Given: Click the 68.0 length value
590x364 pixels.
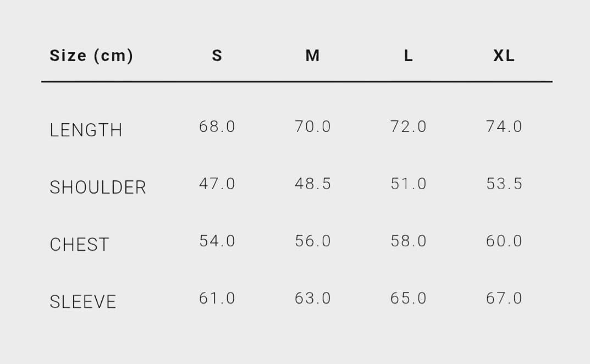Looking at the screenshot, I should pyautogui.click(x=217, y=126).
